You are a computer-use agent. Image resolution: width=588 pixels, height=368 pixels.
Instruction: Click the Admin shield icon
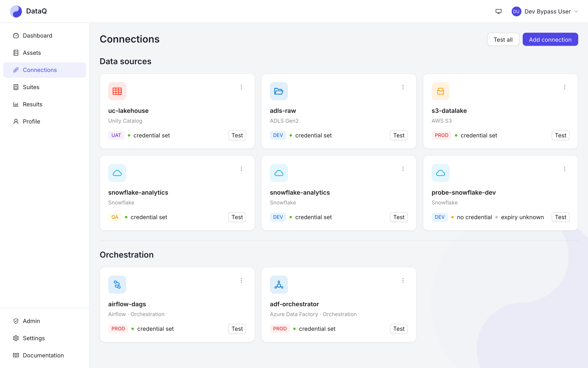click(16, 321)
